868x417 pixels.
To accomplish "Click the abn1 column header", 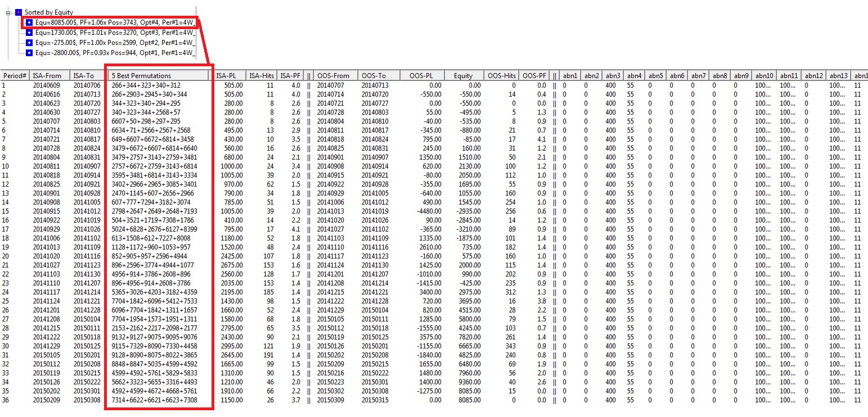I will [570, 75].
